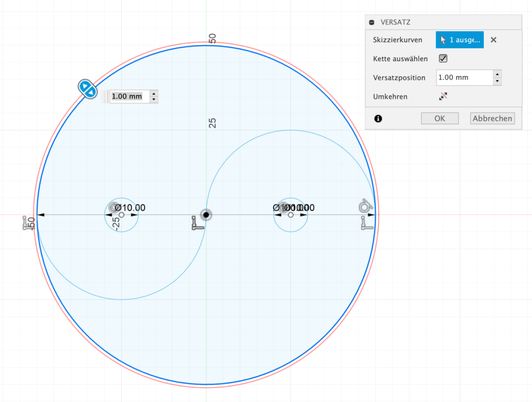Select the sketch origin point
532x402 pixels.
pos(206,214)
